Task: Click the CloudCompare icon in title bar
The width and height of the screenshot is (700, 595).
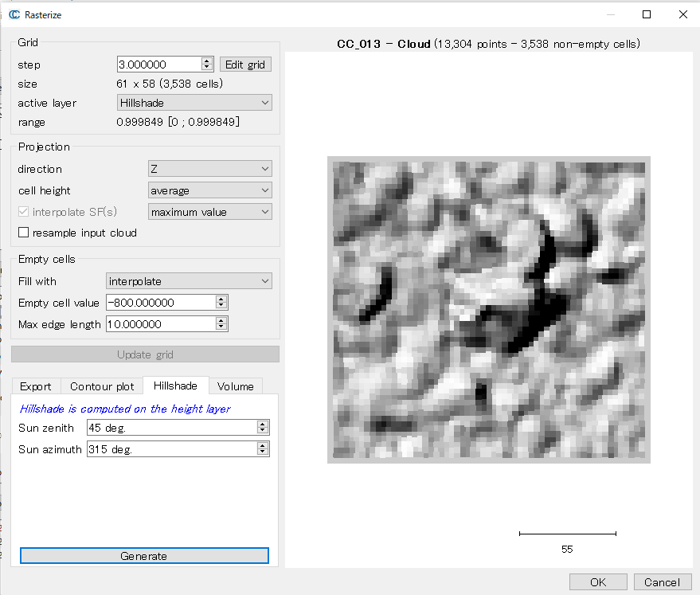Action: pos(14,14)
